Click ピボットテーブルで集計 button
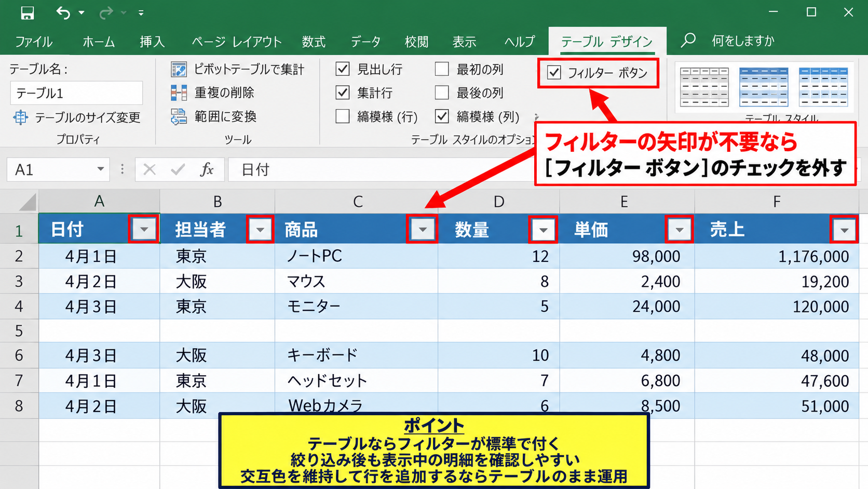This screenshot has width=868, height=489. tap(238, 69)
